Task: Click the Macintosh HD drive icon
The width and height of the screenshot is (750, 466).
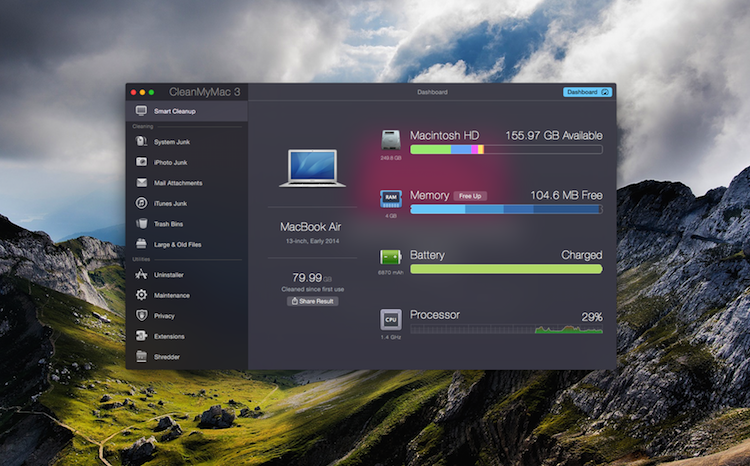Action: [391, 141]
